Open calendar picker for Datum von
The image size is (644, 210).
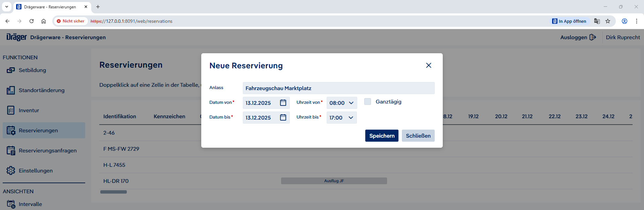[x=283, y=103]
